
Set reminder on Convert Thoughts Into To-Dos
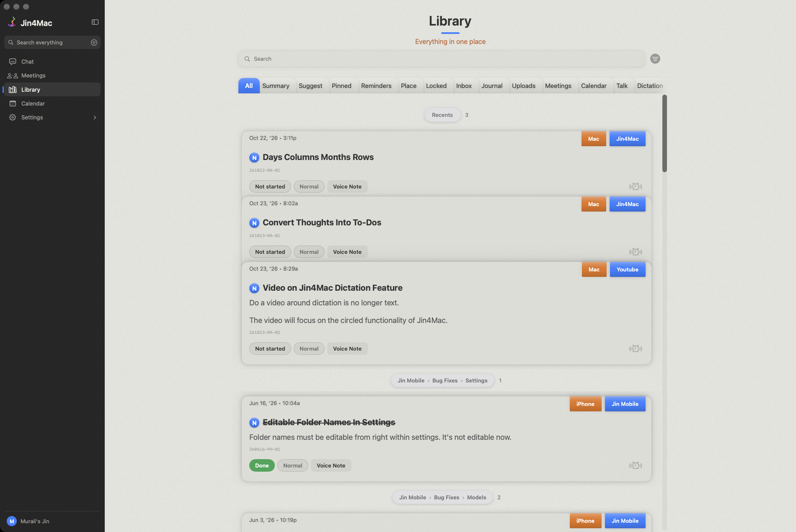(x=636, y=252)
